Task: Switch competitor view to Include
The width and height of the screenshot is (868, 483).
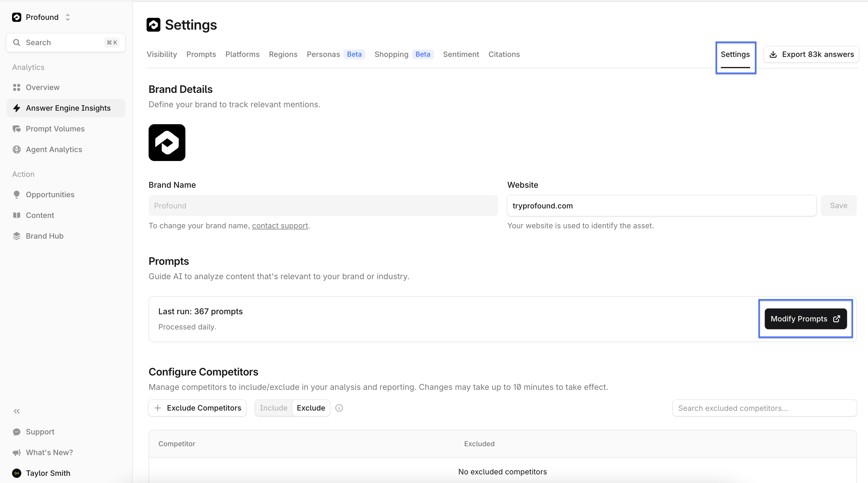Action: [273, 408]
